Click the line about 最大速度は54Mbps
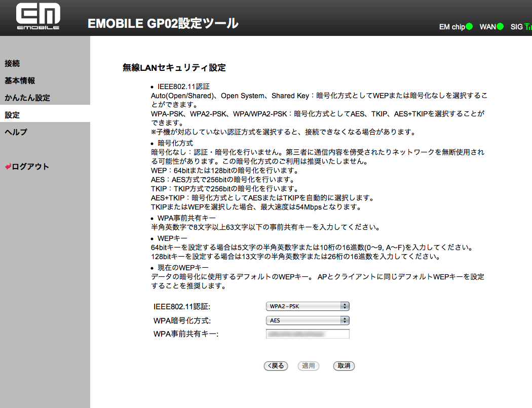Image resolution: width=532 pixels, height=408 pixels. pyautogui.click(x=257, y=207)
